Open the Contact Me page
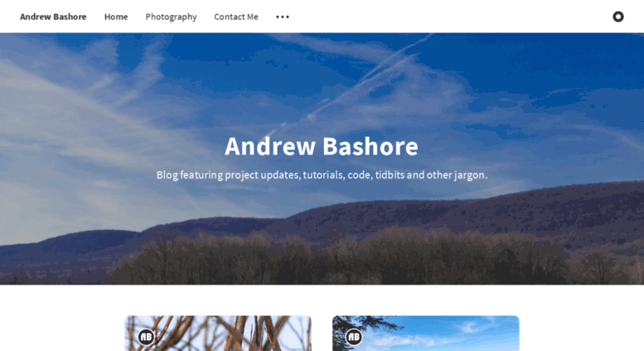The image size is (644, 351). coord(235,17)
